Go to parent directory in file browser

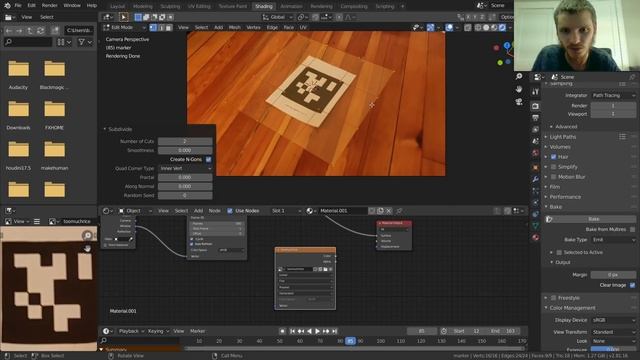tap(30, 31)
